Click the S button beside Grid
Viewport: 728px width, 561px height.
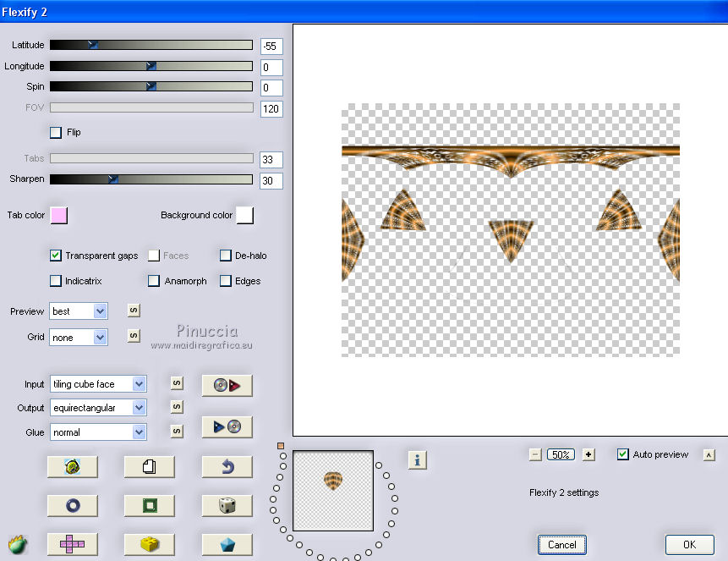(x=134, y=336)
